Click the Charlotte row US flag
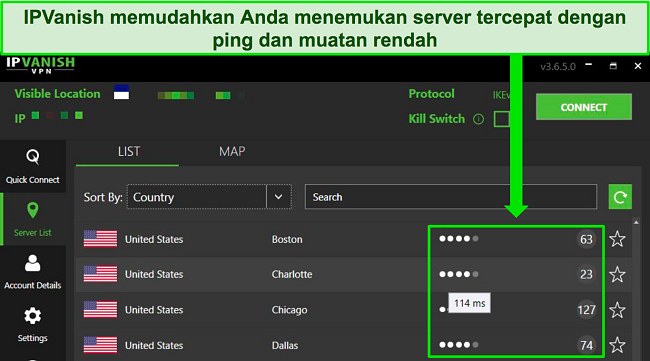 pyautogui.click(x=100, y=274)
